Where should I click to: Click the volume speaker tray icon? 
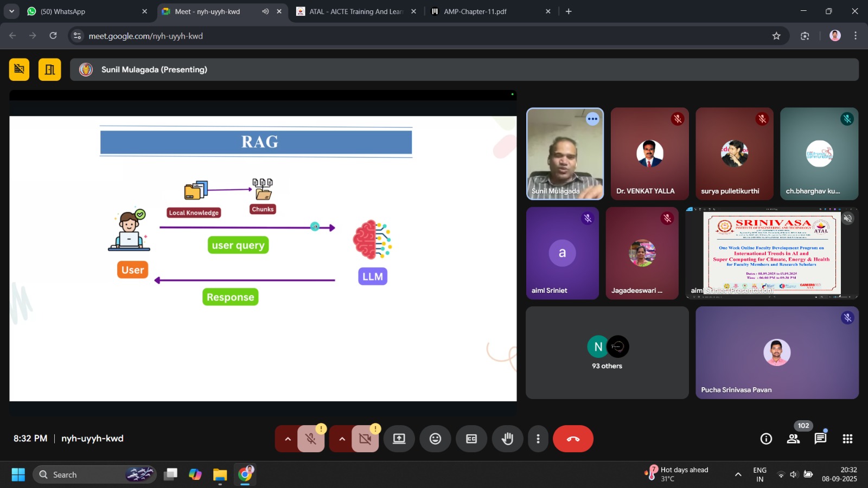pos(794,475)
